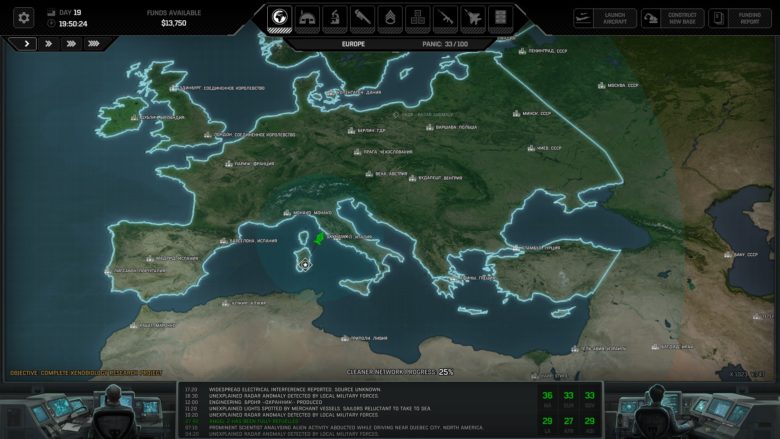
Task: Click the Athens city icon in Greece
Action: pos(454,279)
